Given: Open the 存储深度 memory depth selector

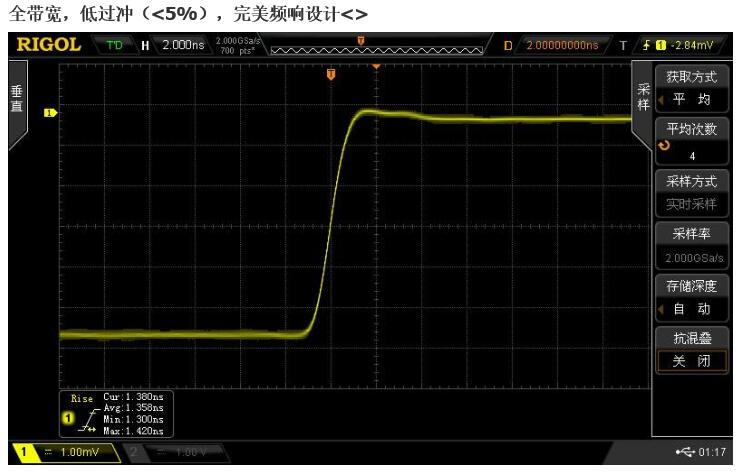Looking at the screenshot, I should [x=691, y=298].
